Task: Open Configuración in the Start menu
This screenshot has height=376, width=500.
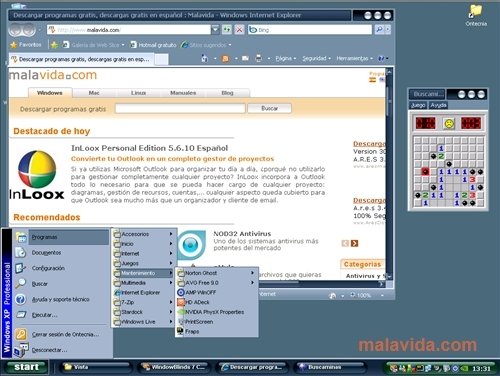Action: pyautogui.click(x=61, y=268)
